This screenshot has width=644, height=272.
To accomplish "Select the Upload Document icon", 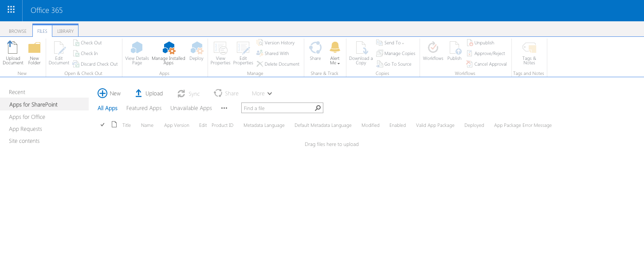I will coord(13,51).
